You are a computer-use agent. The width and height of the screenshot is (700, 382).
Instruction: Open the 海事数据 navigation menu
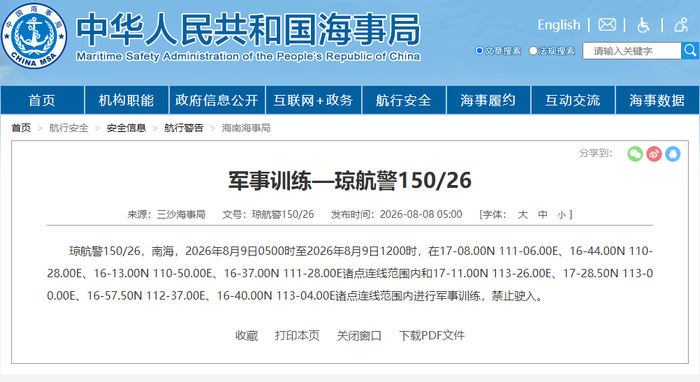click(657, 100)
